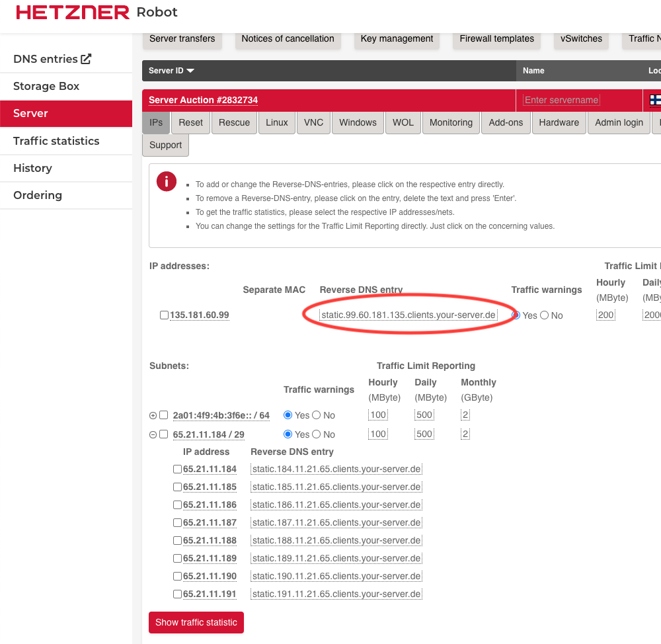Collapse the 65.21.11.184 / 29 subnet
Image resolution: width=661 pixels, height=644 pixels.
153,434
